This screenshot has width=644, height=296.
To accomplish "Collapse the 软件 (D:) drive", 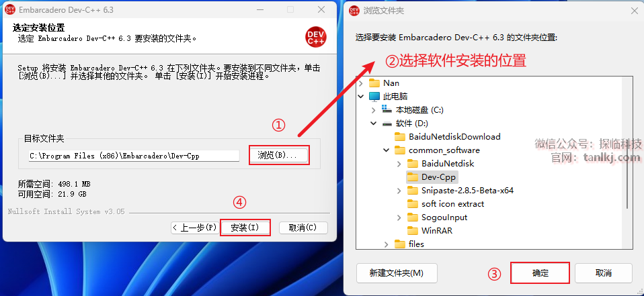I will (373, 124).
